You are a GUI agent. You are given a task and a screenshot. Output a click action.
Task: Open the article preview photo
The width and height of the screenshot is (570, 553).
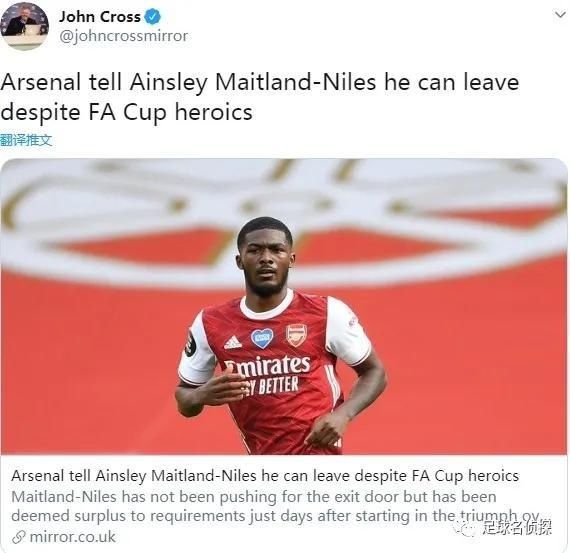pyautogui.click(x=284, y=306)
